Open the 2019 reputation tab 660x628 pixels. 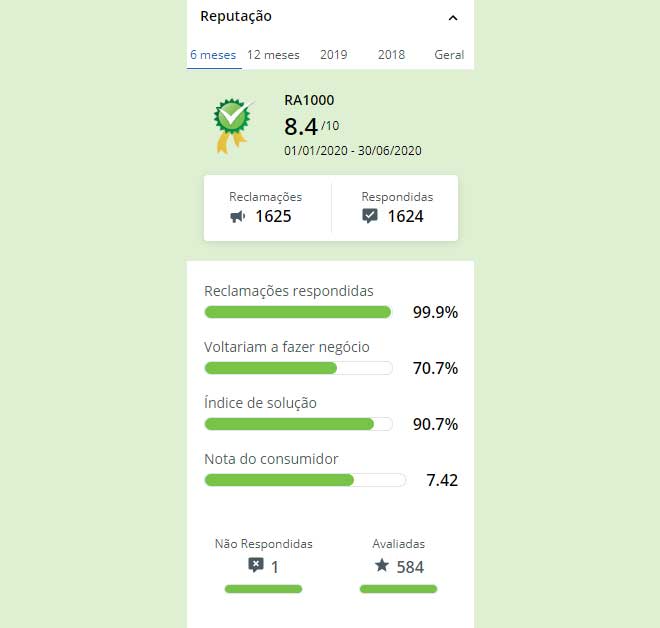[x=333, y=55]
